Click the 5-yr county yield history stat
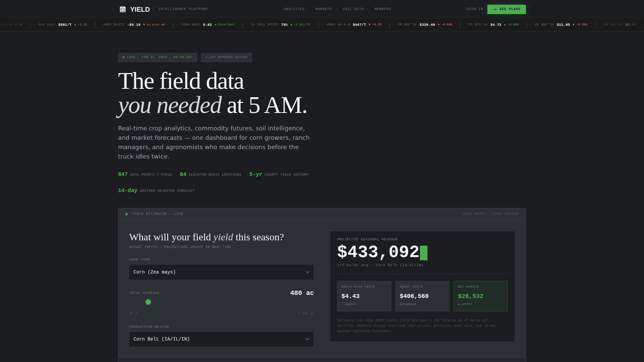644x362 pixels. pos(279,175)
